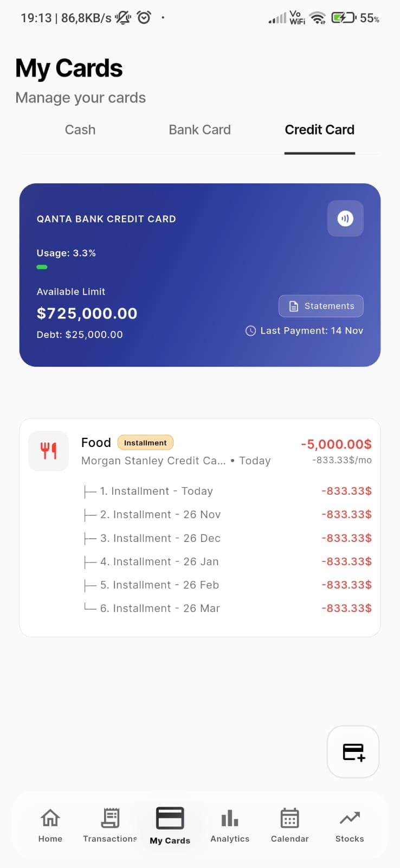Tap the usage progress bar
400x868 pixels.
click(42, 267)
